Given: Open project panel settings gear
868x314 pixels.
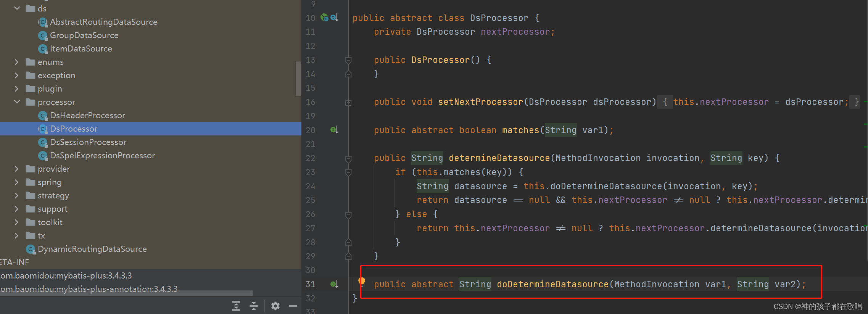Looking at the screenshot, I should pyautogui.click(x=275, y=306).
